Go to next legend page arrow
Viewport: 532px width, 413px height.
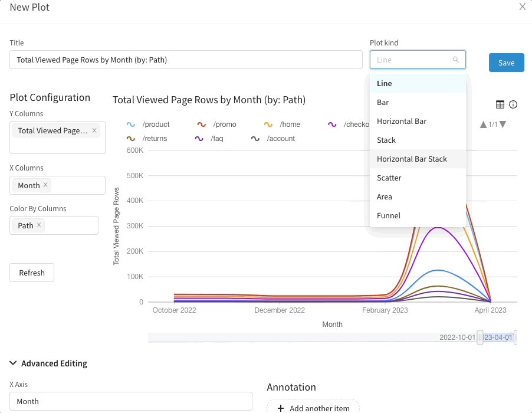tap(503, 124)
